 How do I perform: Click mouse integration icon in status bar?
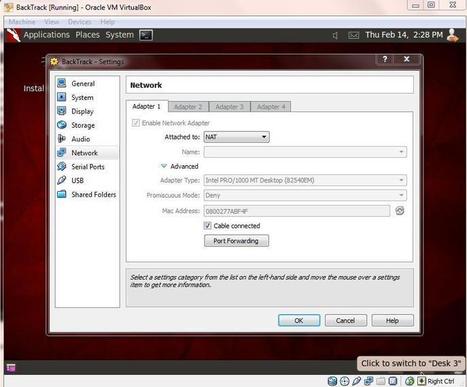[x=410, y=381]
